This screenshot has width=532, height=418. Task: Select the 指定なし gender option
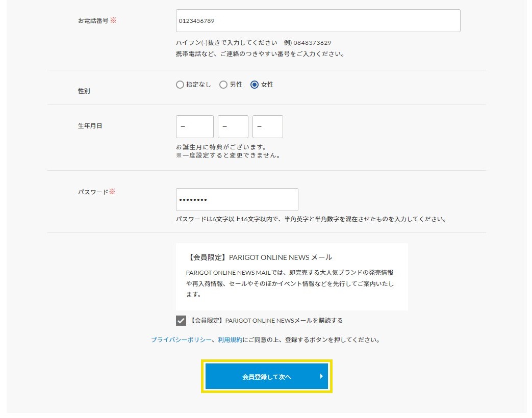[180, 85]
